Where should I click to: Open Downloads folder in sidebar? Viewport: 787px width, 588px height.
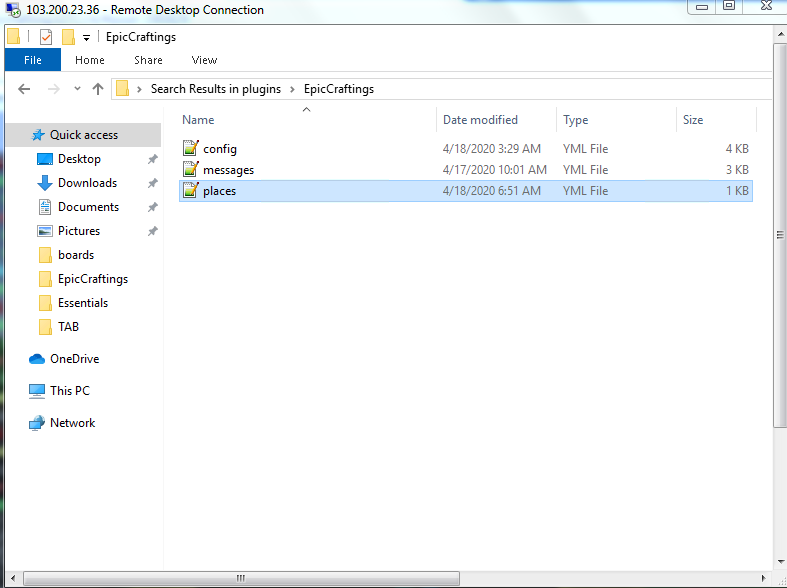87,183
